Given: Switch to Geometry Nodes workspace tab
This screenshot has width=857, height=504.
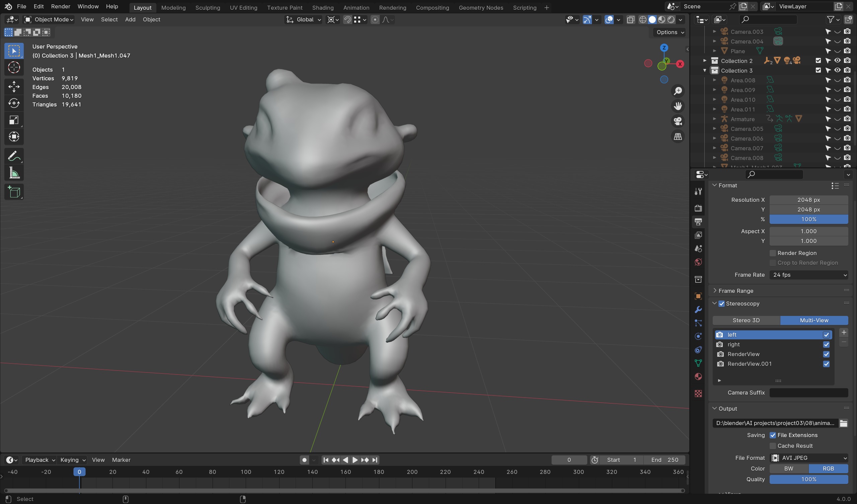Looking at the screenshot, I should [481, 7].
